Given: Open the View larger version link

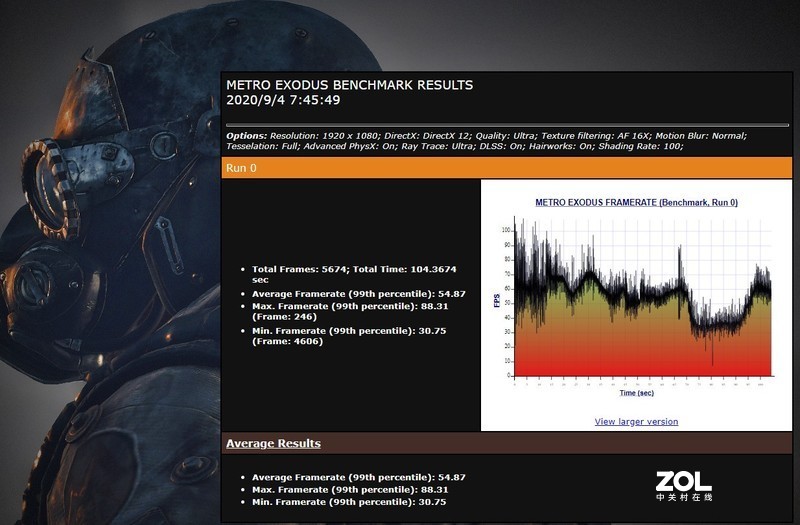Looking at the screenshot, I should tap(636, 421).
